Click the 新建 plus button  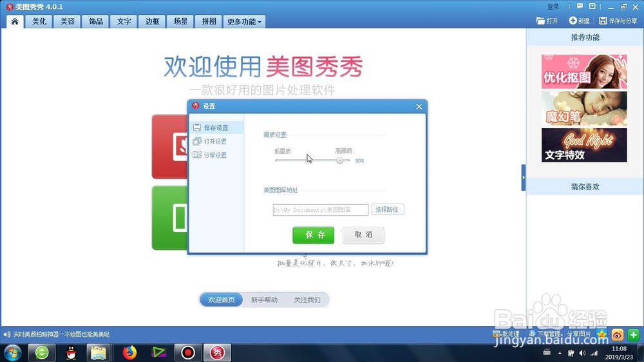click(579, 21)
